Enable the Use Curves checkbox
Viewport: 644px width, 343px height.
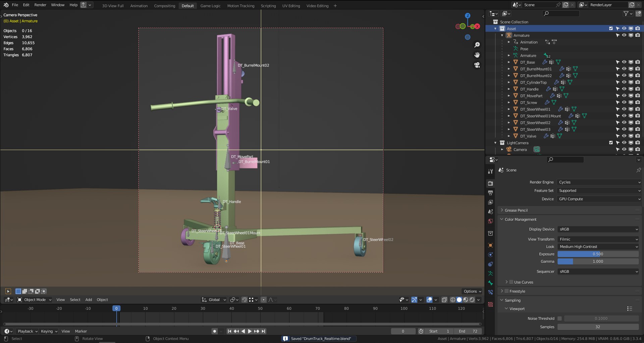(511, 282)
